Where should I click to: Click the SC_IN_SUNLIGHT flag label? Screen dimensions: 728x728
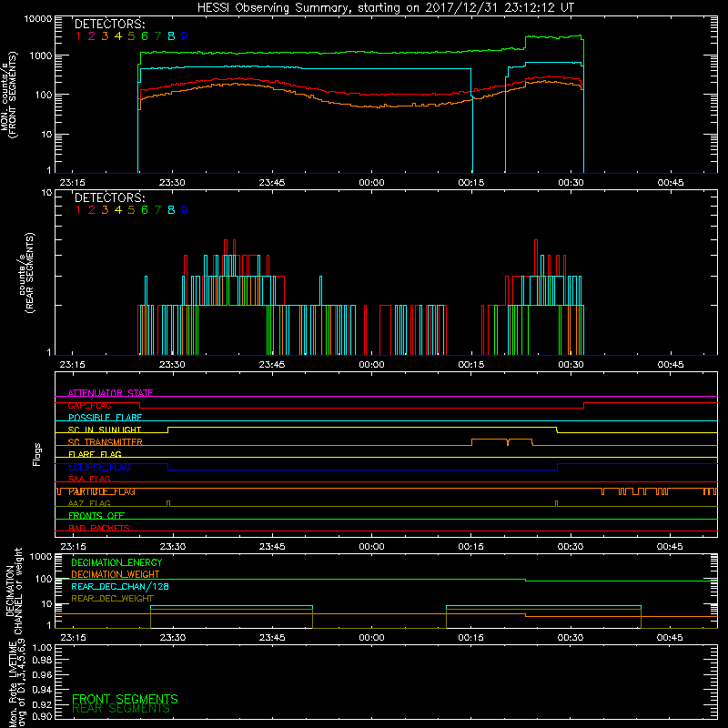(x=105, y=430)
